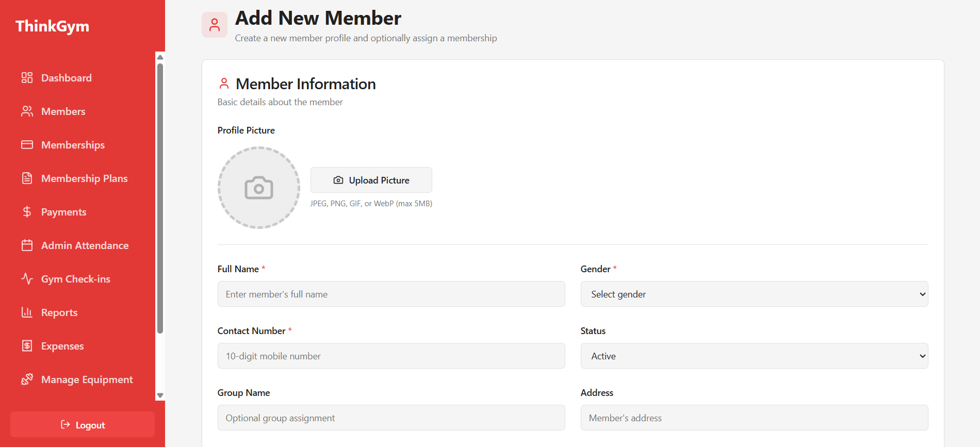980x447 pixels.
Task: Click the Manage Equipment dumbbell icon
Action: tap(27, 379)
